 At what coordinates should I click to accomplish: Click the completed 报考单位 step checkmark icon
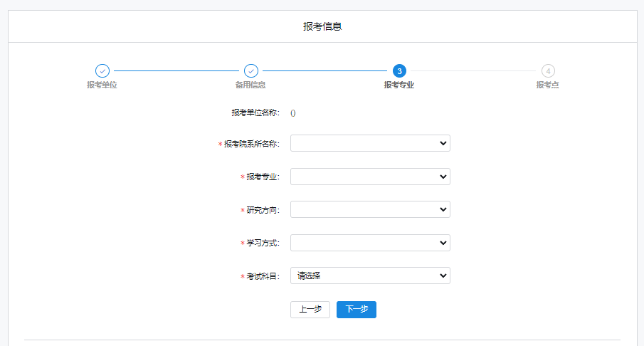[102, 71]
